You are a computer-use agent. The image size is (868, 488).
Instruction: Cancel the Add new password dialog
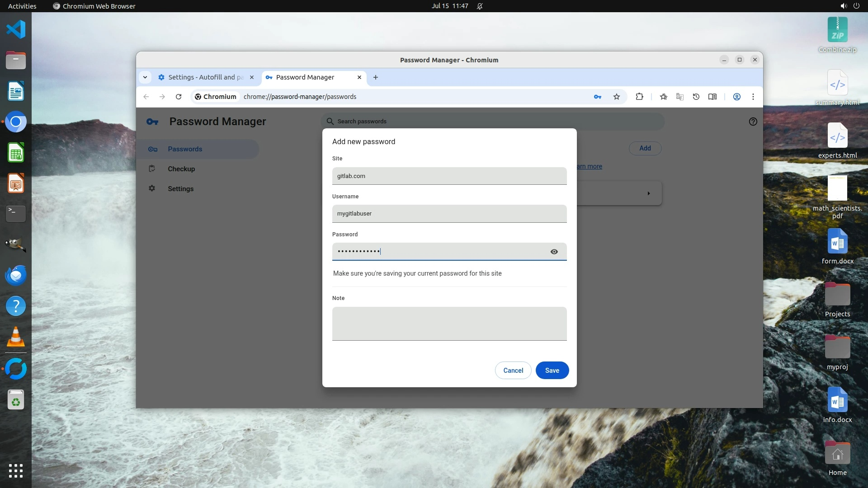click(x=513, y=371)
